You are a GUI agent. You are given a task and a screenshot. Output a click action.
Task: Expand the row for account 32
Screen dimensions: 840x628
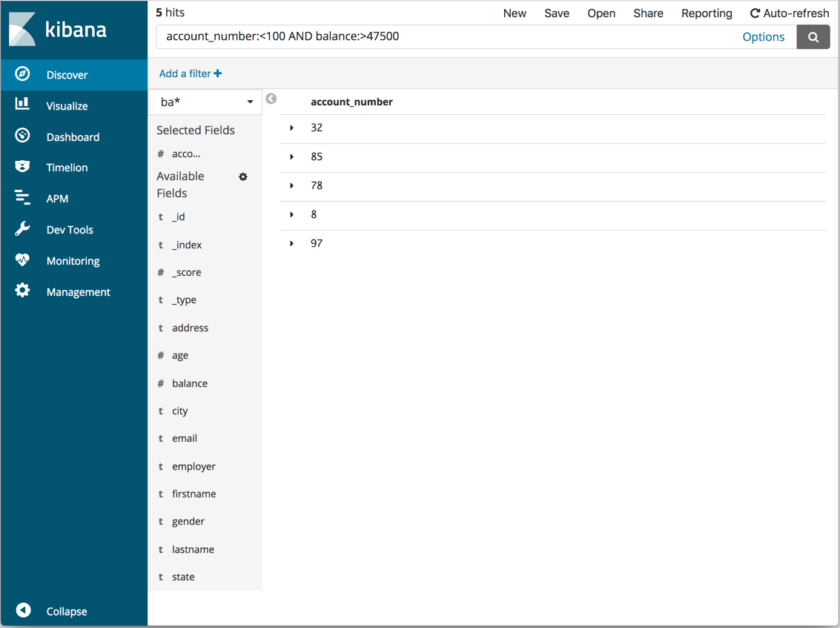click(x=292, y=128)
